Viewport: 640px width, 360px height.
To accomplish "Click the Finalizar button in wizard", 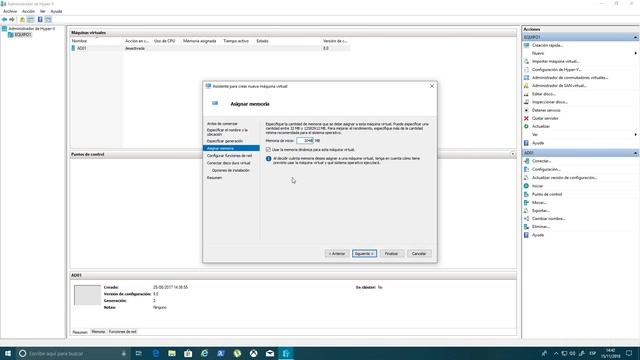I will coord(391,254).
